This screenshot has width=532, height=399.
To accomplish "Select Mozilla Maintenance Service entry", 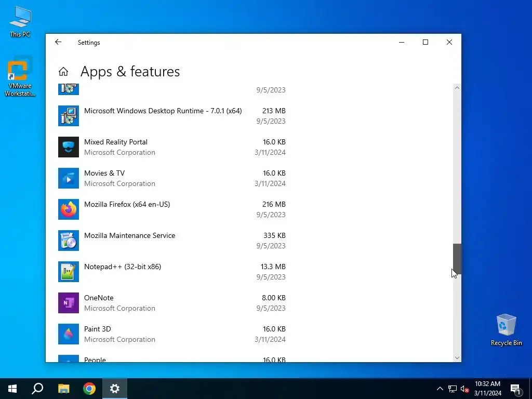I will pyautogui.click(x=171, y=241).
